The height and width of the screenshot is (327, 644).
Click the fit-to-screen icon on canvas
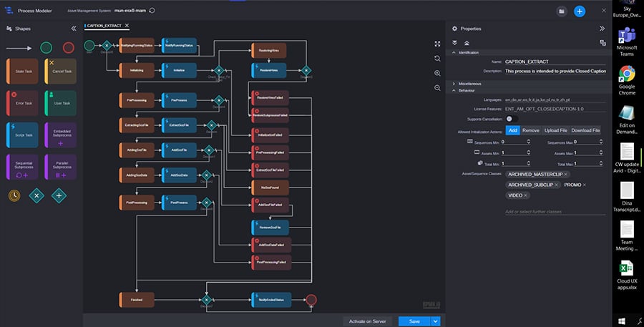[437, 44]
